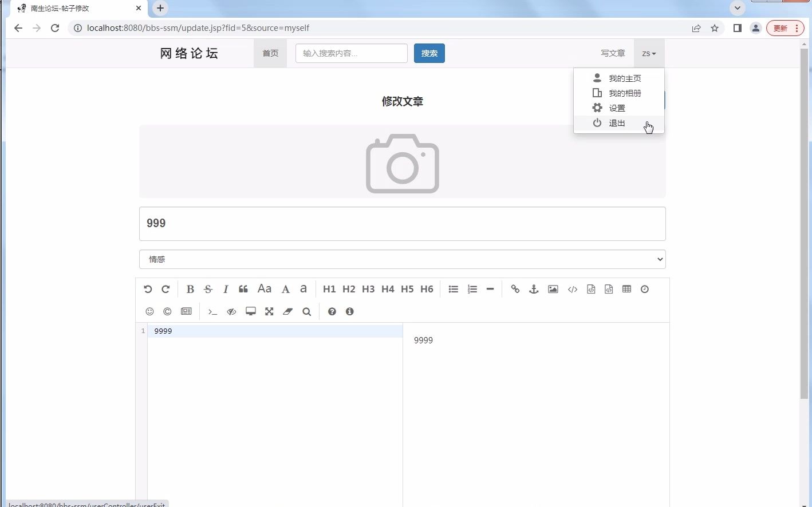Screen dimensions: 812x507
Task: Capitalize first letters with Aa tool
Action: coord(265,289)
